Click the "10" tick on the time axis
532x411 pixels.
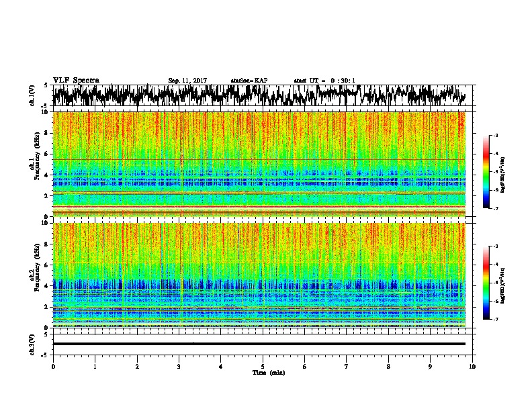click(472, 367)
